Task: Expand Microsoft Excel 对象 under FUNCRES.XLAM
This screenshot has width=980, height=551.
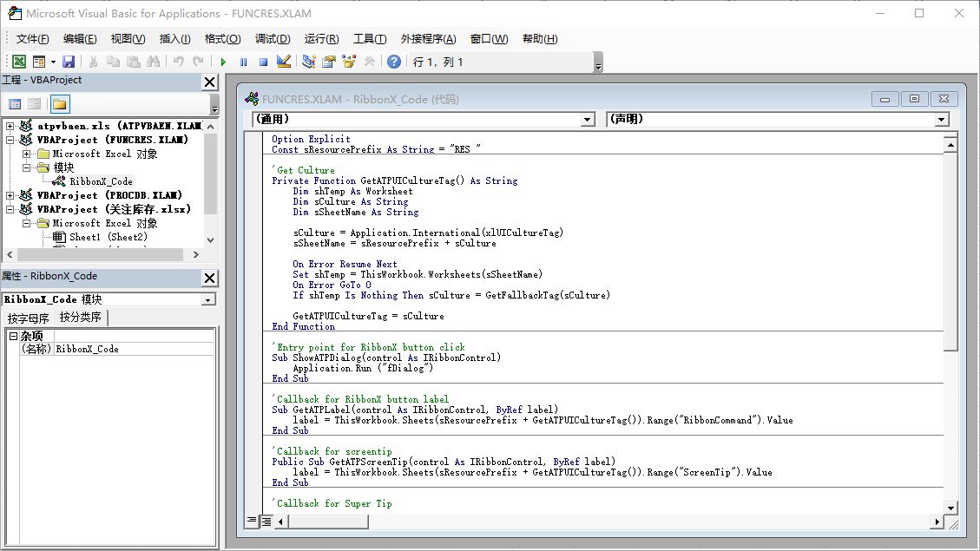Action: coord(26,154)
